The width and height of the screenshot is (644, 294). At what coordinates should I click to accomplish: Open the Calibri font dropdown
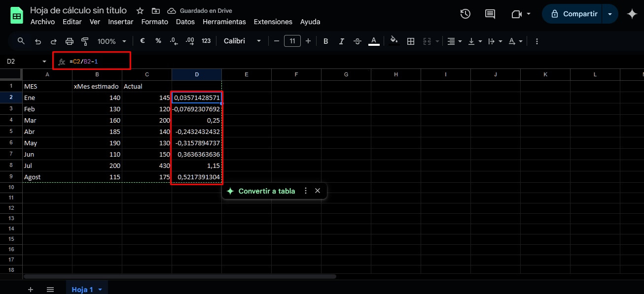pos(242,41)
